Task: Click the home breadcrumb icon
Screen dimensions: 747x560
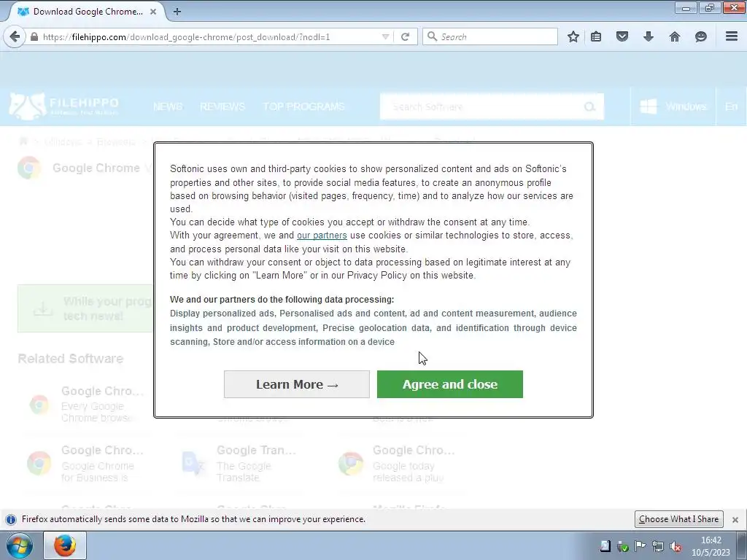Action: click(x=23, y=141)
